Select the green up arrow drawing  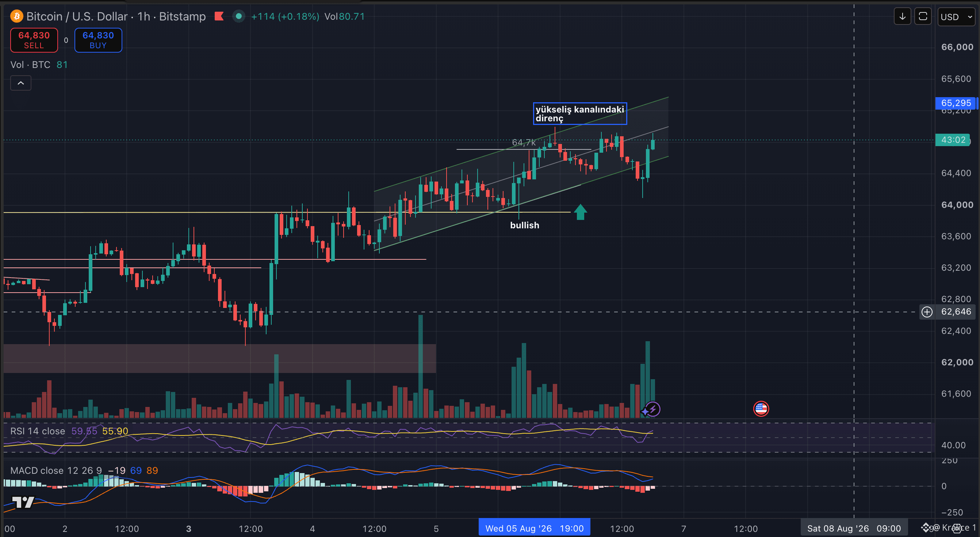[x=580, y=212]
